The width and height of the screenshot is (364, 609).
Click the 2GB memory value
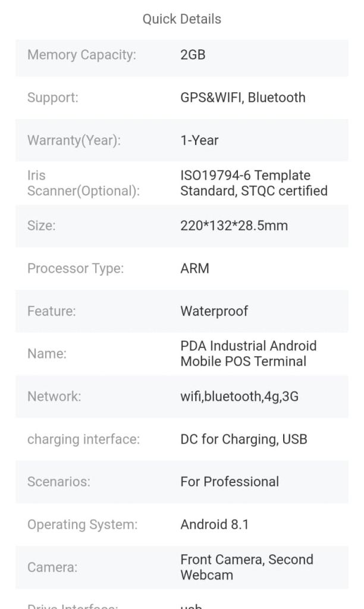point(193,55)
